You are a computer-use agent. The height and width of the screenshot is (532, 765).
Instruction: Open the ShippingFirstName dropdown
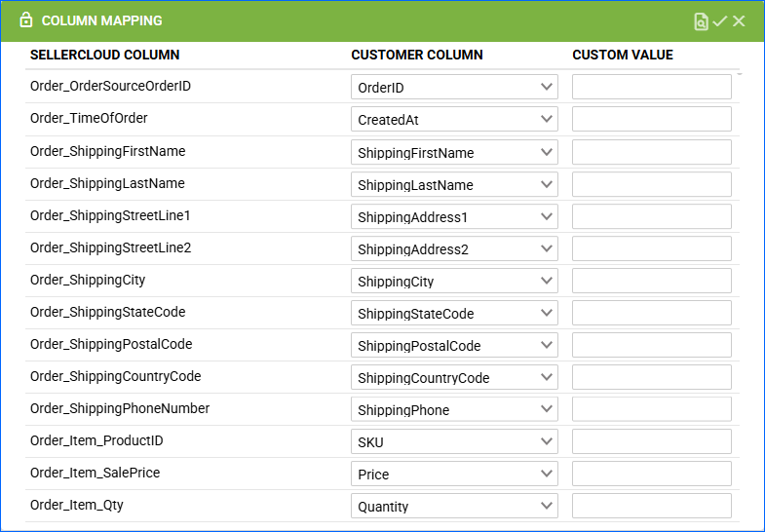click(x=454, y=152)
